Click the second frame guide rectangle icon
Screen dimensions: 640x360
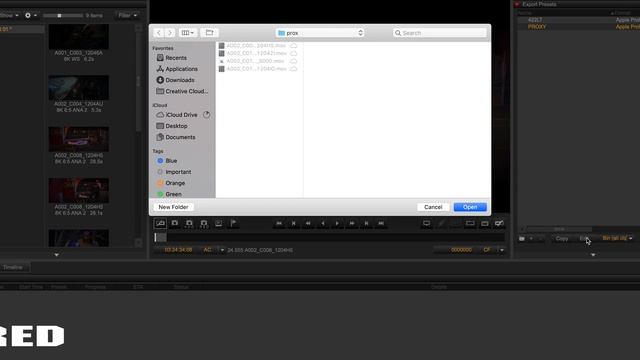(x=485, y=223)
